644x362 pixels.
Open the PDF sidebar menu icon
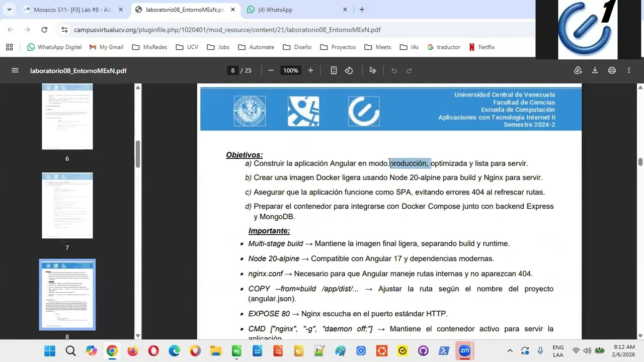click(15, 70)
